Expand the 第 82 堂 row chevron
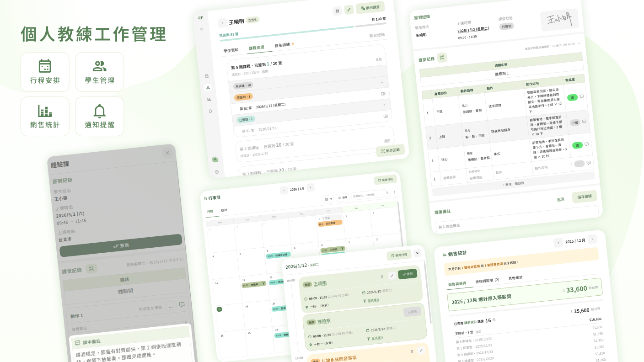Viewport: 644px width, 362px height. [385, 104]
